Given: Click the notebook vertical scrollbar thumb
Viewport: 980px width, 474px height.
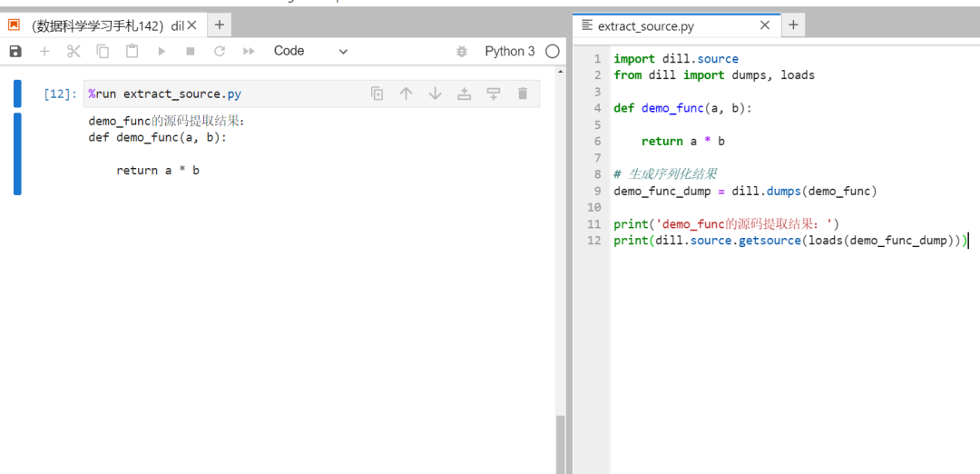Looking at the screenshot, I should tap(561, 444).
